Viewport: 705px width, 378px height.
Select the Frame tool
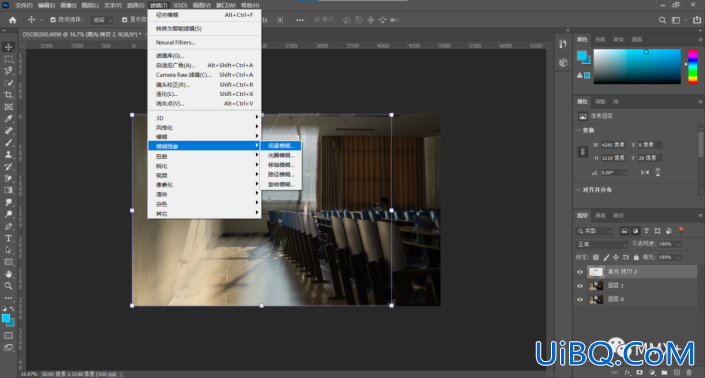[9, 107]
